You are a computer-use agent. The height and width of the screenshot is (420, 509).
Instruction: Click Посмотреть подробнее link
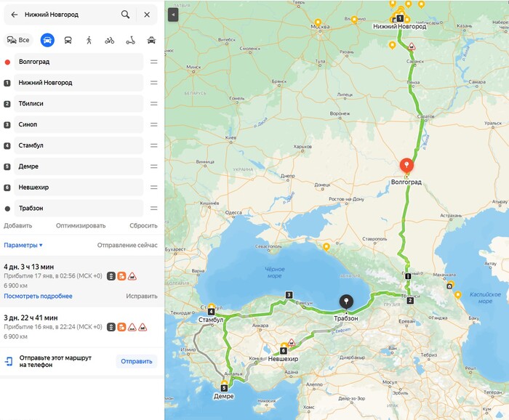(38, 296)
